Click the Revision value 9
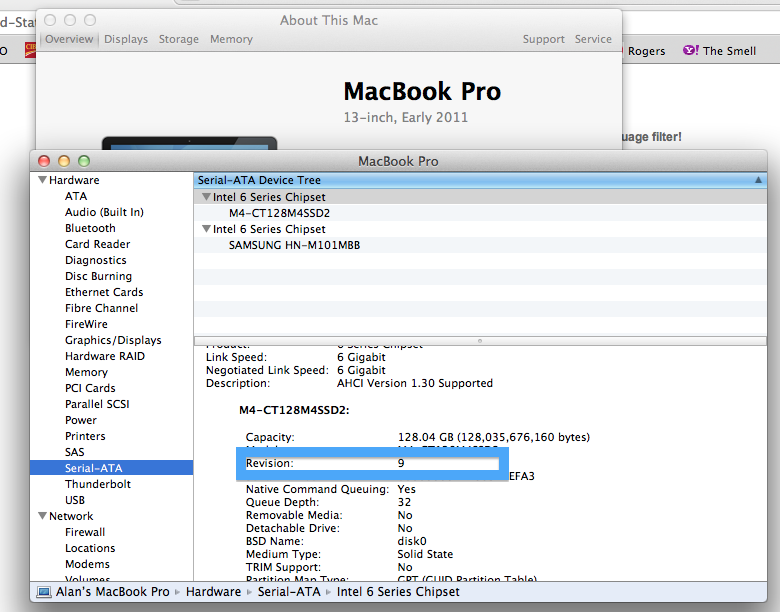780x612 pixels. tap(401, 463)
